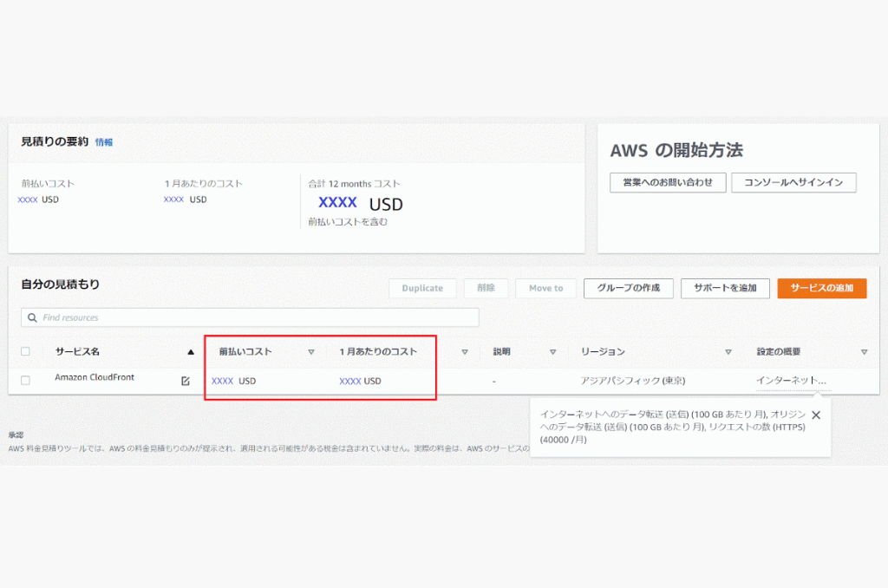The width and height of the screenshot is (888, 588).
Task: Click the 設定の概要 column header text
Action: click(x=779, y=352)
